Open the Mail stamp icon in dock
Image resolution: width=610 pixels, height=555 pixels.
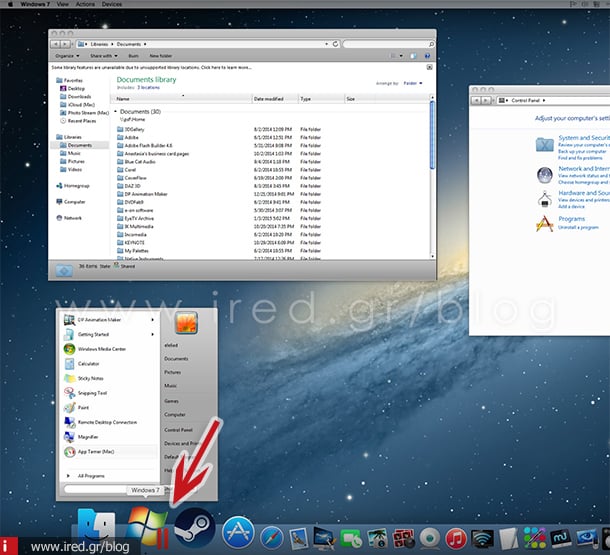click(299, 539)
